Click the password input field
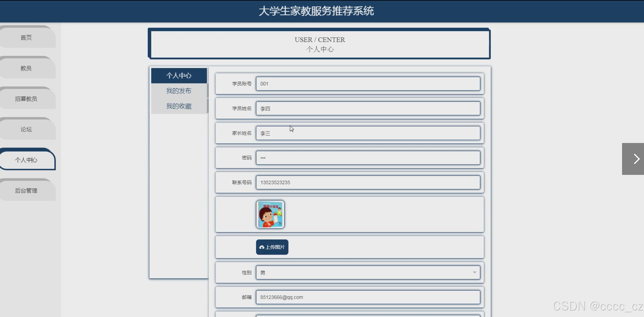 point(368,158)
